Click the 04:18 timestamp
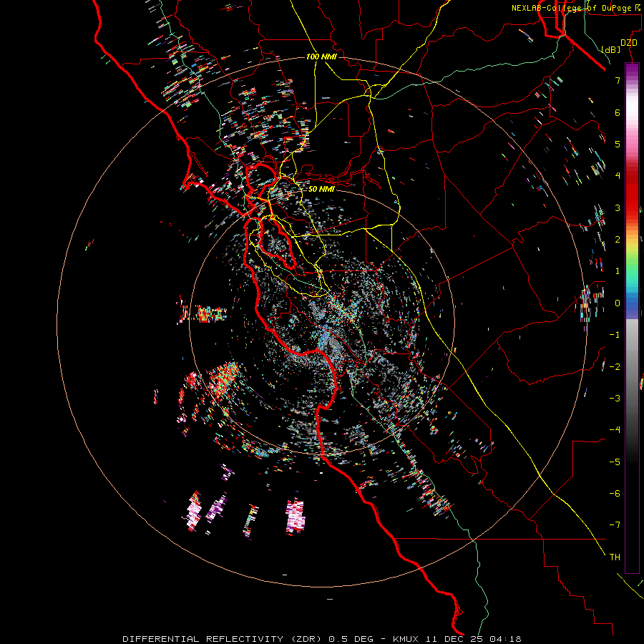This screenshot has height=644, width=644. pyautogui.click(x=506, y=639)
